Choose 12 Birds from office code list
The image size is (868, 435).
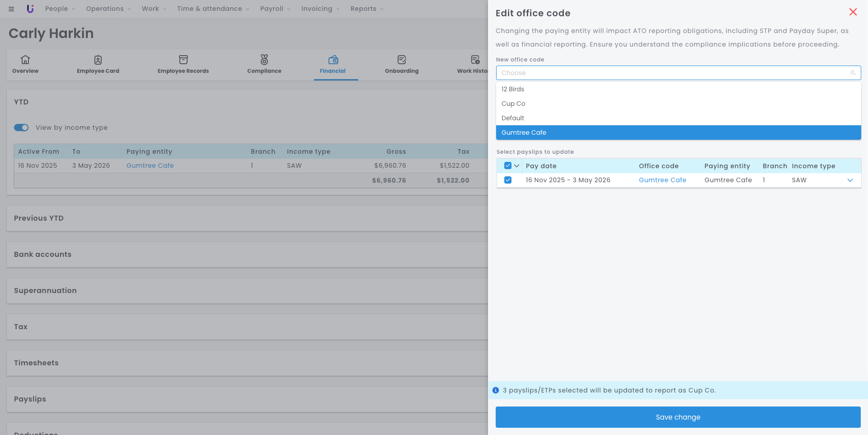click(678, 89)
